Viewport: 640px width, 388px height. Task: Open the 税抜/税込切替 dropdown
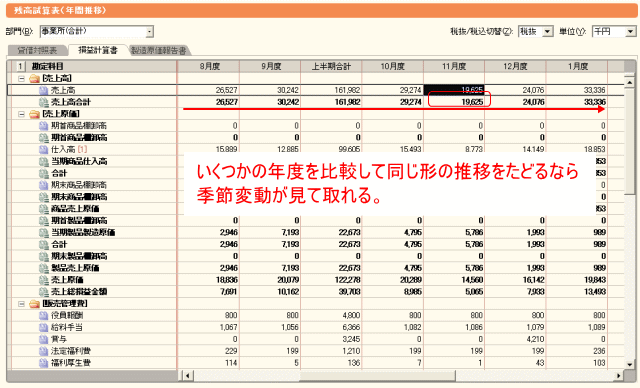click(x=536, y=31)
